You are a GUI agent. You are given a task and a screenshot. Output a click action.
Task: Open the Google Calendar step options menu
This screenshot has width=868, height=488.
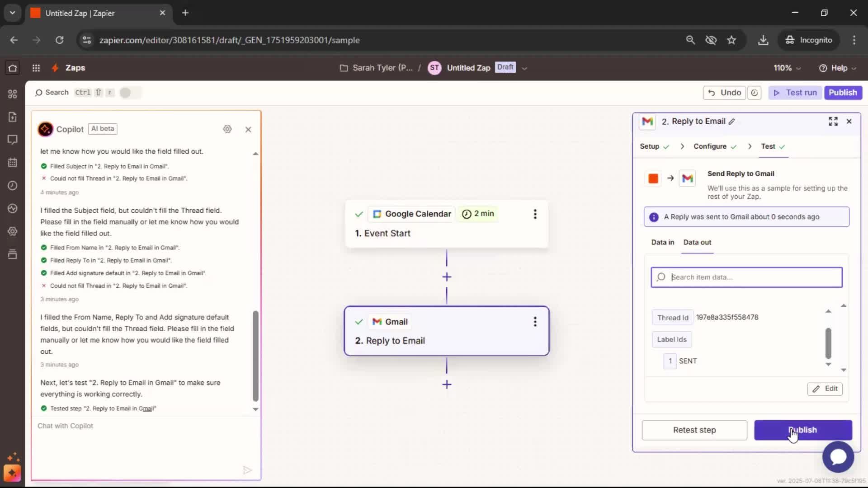pos(535,214)
